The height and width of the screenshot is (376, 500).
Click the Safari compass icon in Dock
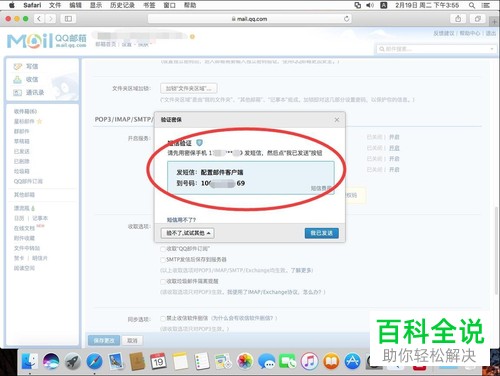[x=94, y=362]
